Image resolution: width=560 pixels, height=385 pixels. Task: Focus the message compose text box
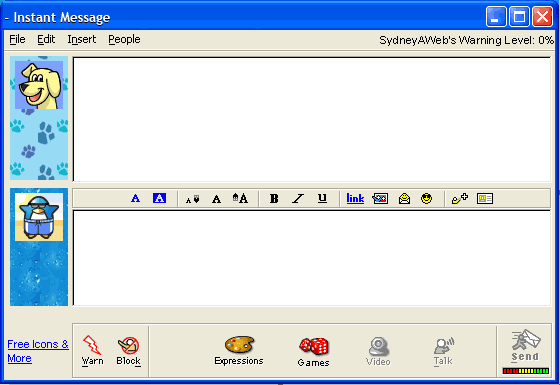[x=312, y=258]
